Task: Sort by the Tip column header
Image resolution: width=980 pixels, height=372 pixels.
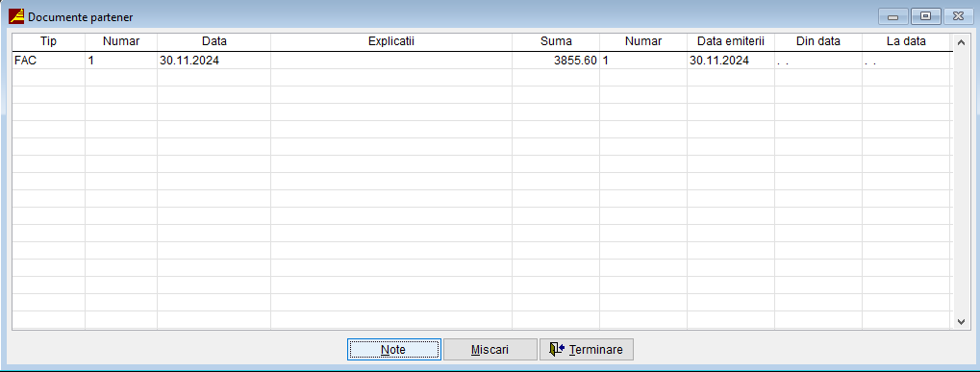Action: click(x=49, y=42)
